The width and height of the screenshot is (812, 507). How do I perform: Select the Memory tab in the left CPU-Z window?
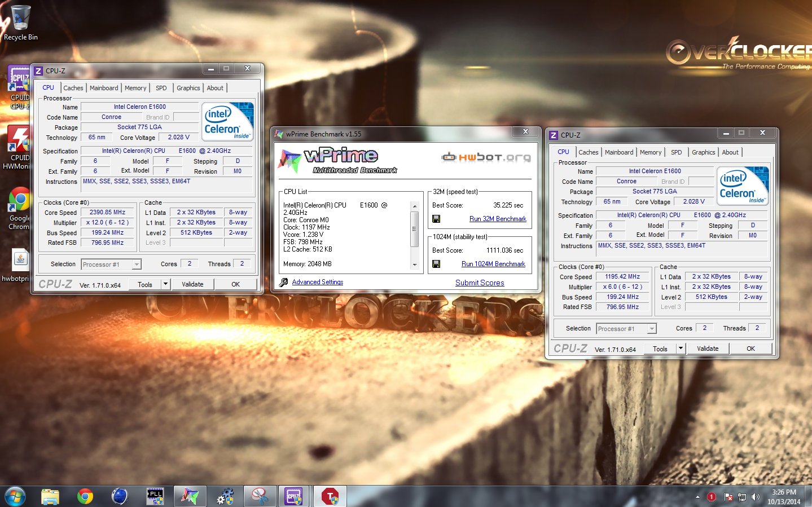click(x=135, y=88)
